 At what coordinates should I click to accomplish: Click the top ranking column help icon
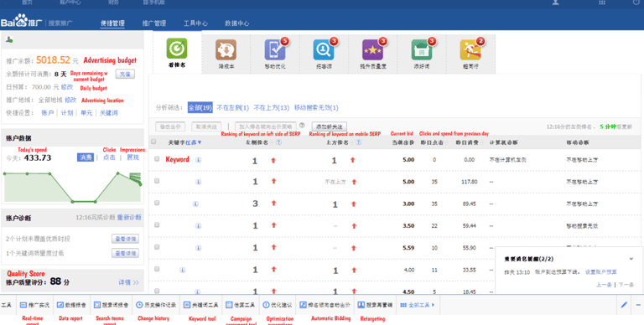359,142
